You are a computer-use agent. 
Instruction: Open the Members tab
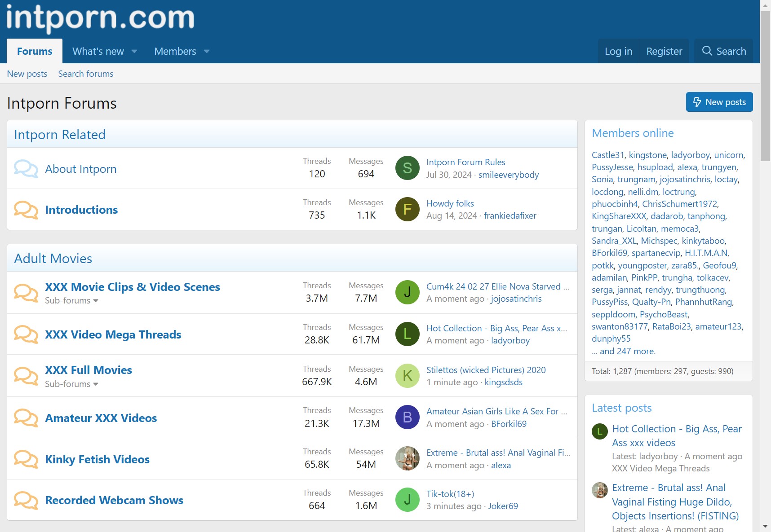coord(175,51)
